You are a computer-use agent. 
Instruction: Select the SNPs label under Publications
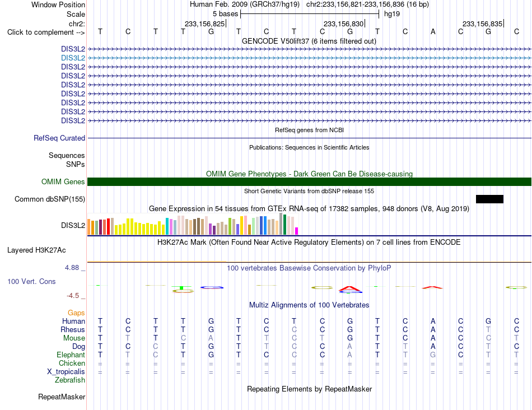pyautogui.click(x=76, y=164)
